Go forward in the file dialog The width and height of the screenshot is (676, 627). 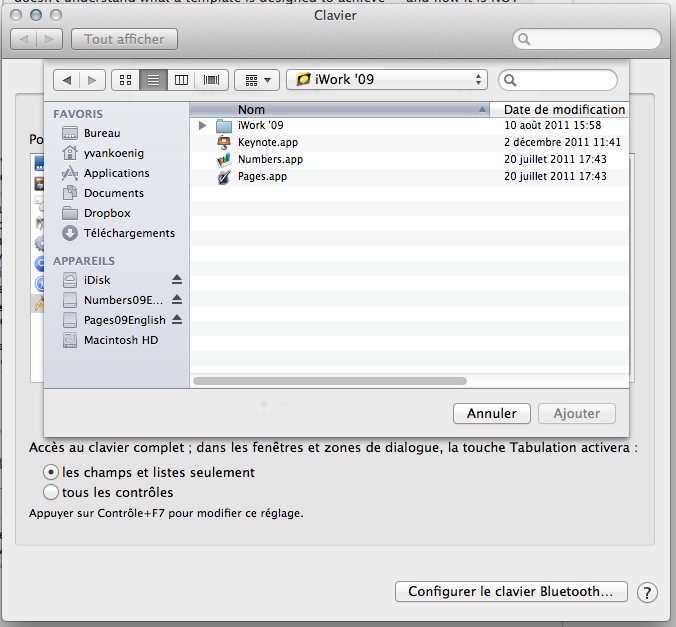pyautogui.click(x=92, y=80)
